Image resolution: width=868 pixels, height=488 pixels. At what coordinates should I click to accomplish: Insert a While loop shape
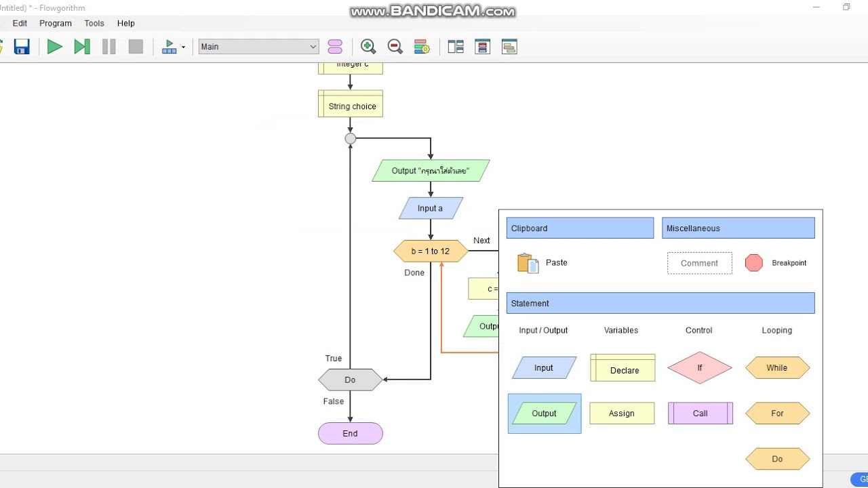[777, 368]
